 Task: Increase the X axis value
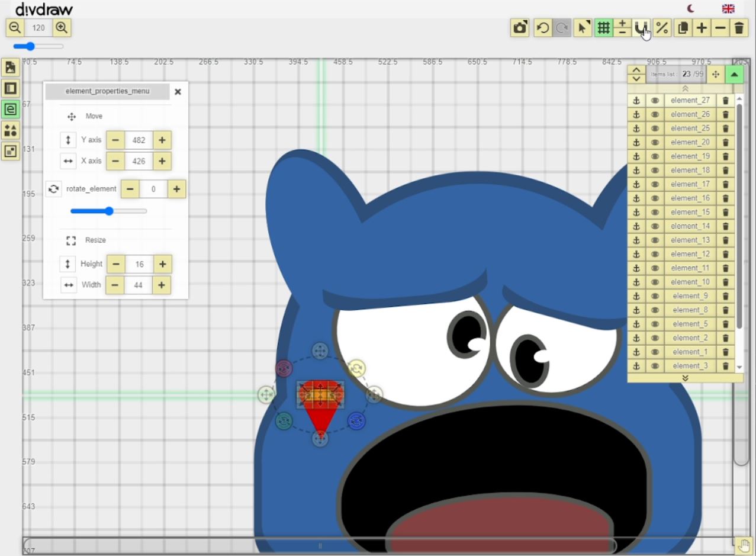162,161
